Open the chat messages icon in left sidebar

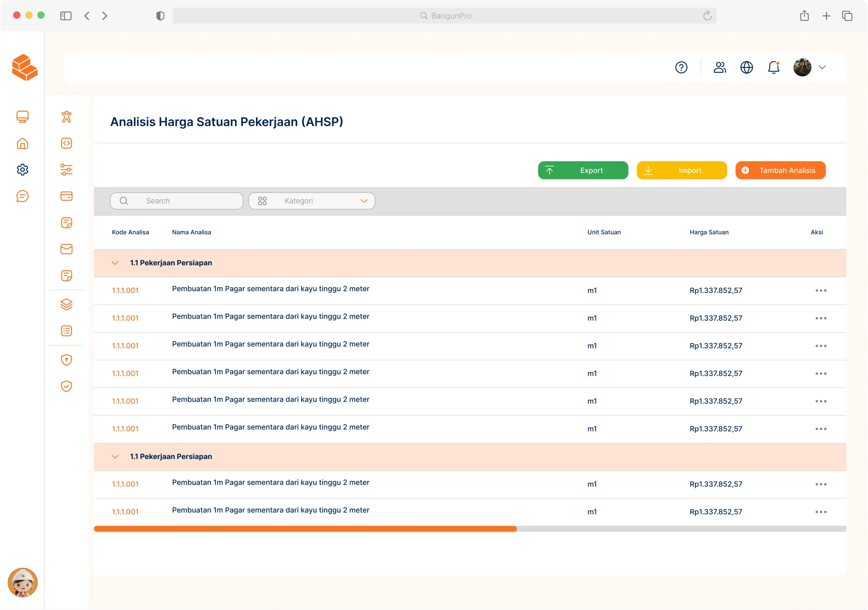coord(23,196)
